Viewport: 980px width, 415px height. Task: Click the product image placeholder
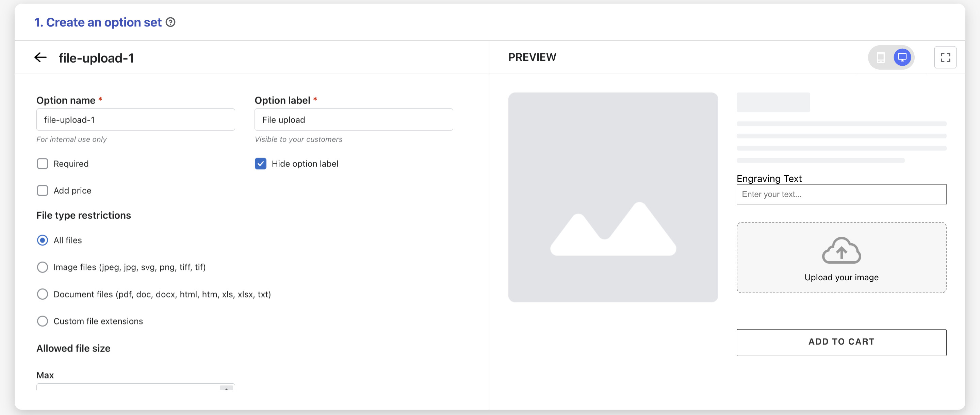(613, 197)
